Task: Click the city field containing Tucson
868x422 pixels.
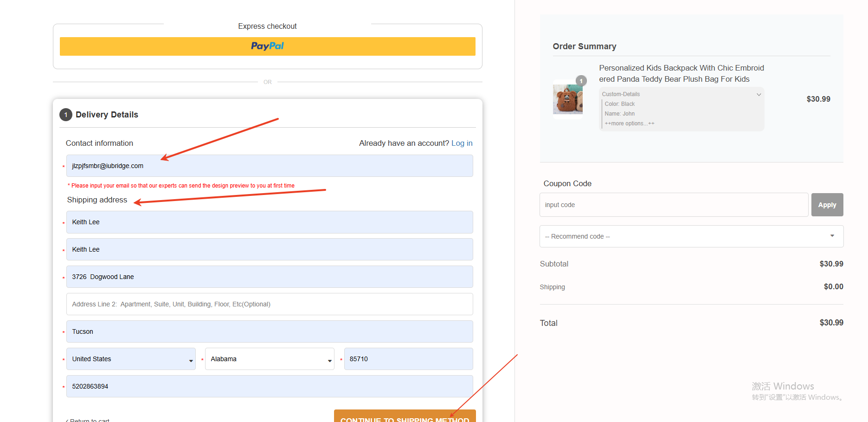Action: [269, 331]
